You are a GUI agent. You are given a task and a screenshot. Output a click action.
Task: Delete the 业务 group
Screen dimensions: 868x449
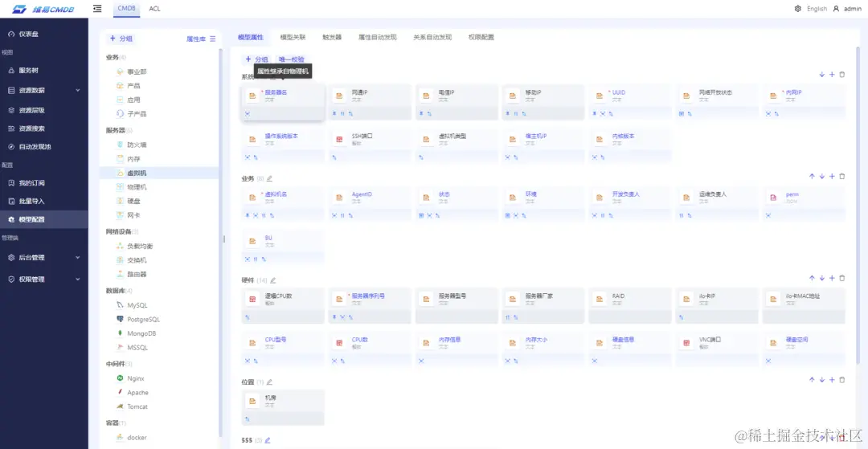[842, 176]
